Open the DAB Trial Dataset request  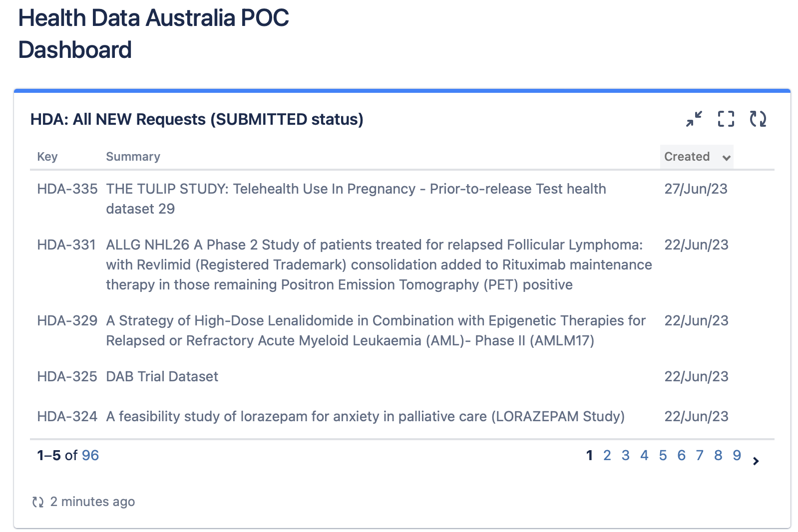tap(162, 377)
